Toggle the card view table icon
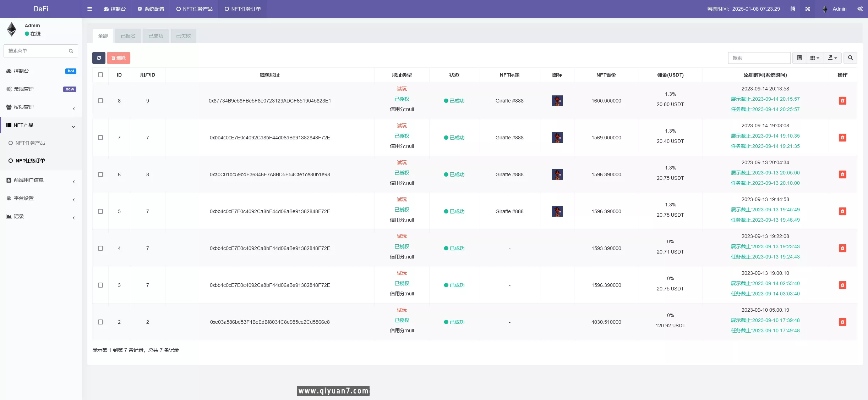 (799, 58)
